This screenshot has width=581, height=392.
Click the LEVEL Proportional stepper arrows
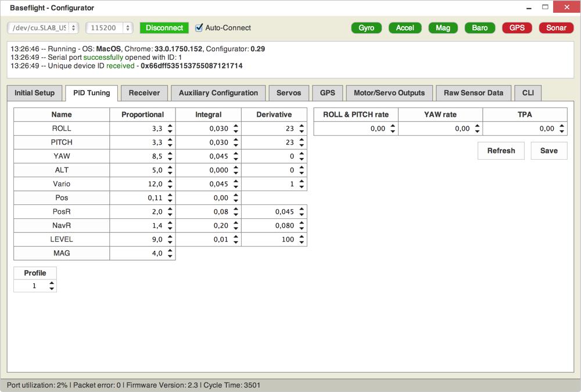click(170, 239)
